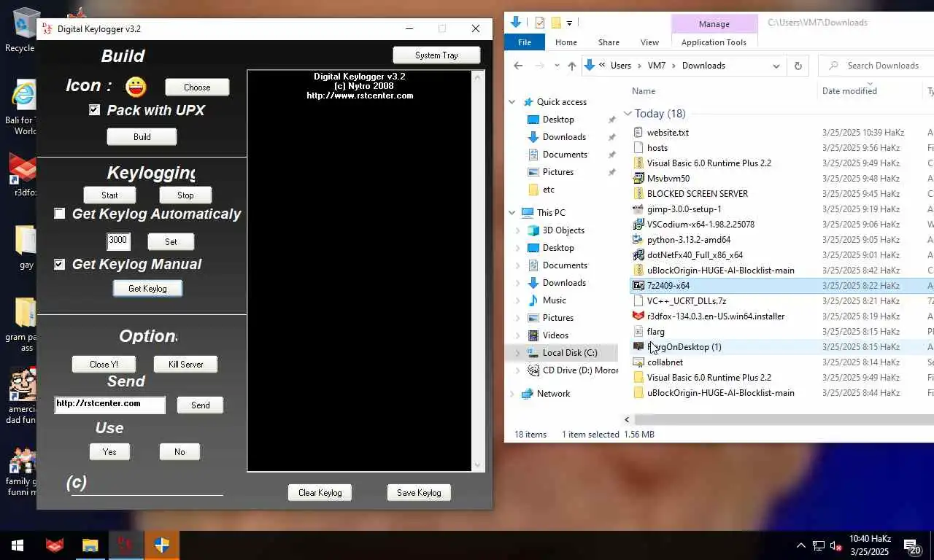
Task: Refresh the Downloads folder view
Action: coord(798,66)
